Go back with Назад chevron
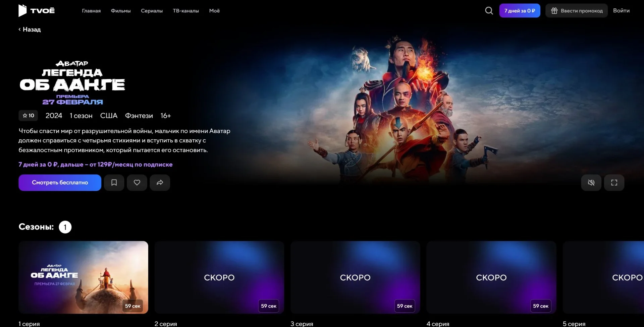This screenshot has width=644, height=327. 30,29
